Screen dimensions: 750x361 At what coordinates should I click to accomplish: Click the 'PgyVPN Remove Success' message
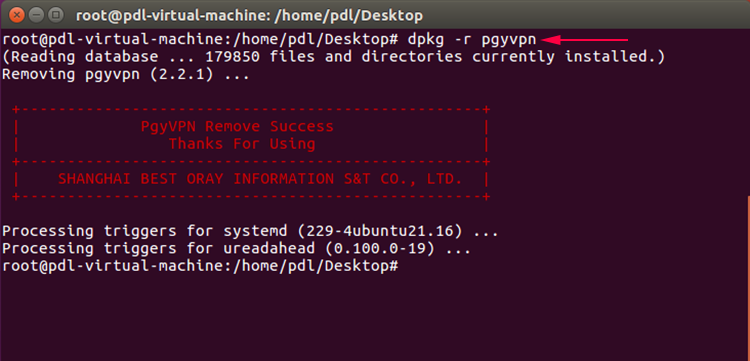237,127
